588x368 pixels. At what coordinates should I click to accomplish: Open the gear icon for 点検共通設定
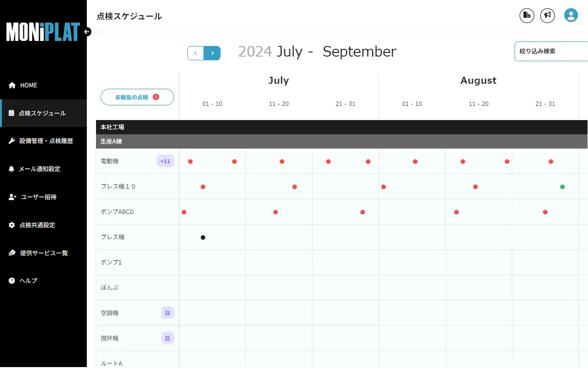click(12, 224)
